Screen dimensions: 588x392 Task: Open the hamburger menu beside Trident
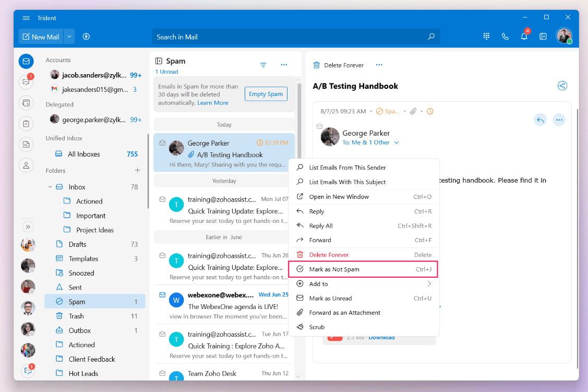(26, 18)
